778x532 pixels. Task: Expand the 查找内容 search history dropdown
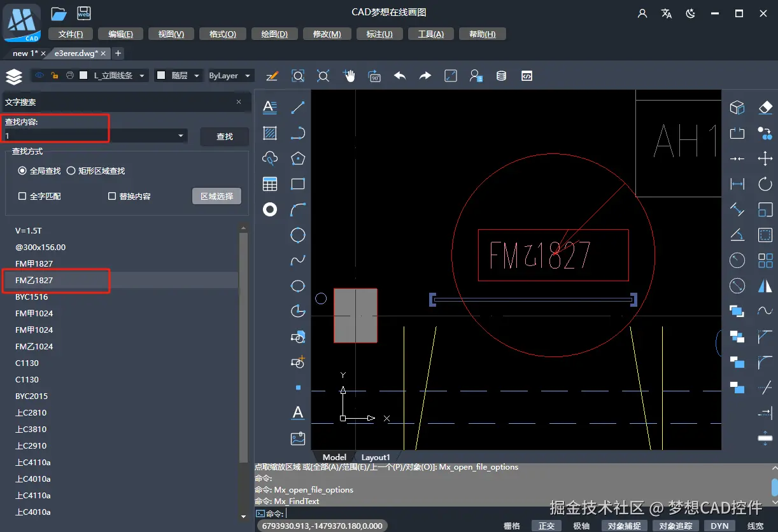tap(181, 136)
